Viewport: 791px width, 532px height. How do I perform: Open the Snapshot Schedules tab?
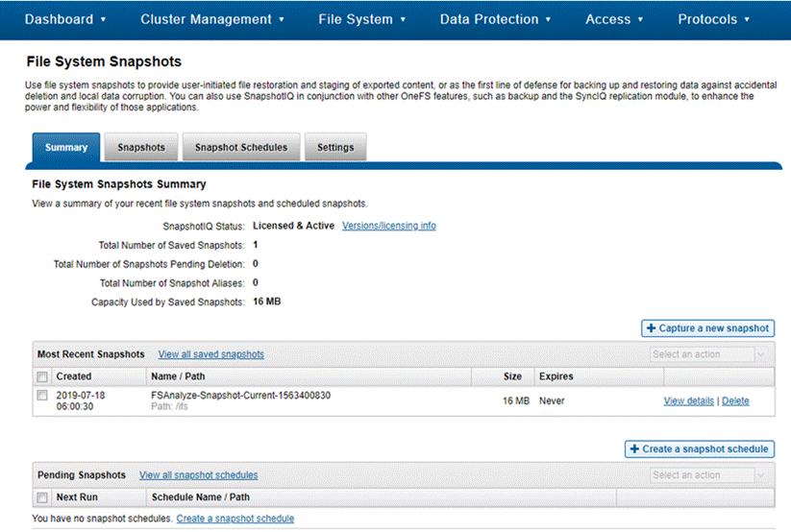tap(241, 148)
